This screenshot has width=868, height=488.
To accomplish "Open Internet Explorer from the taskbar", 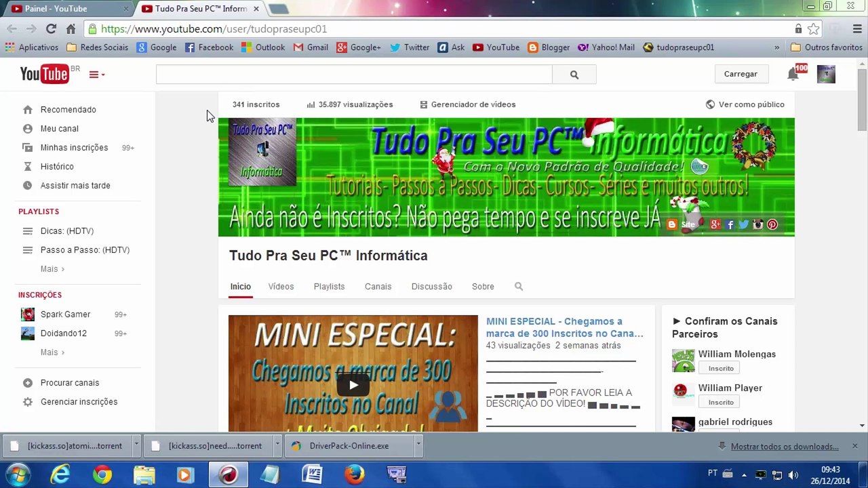I will coord(60,474).
